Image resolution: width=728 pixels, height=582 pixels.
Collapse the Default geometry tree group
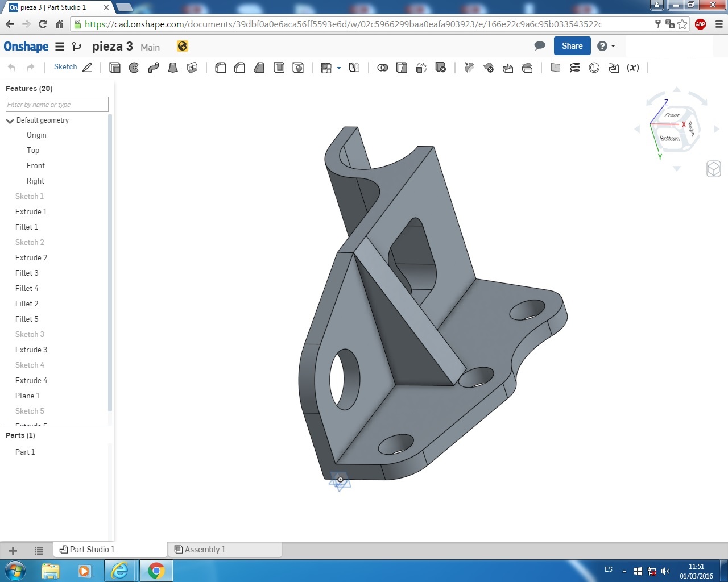(10, 120)
